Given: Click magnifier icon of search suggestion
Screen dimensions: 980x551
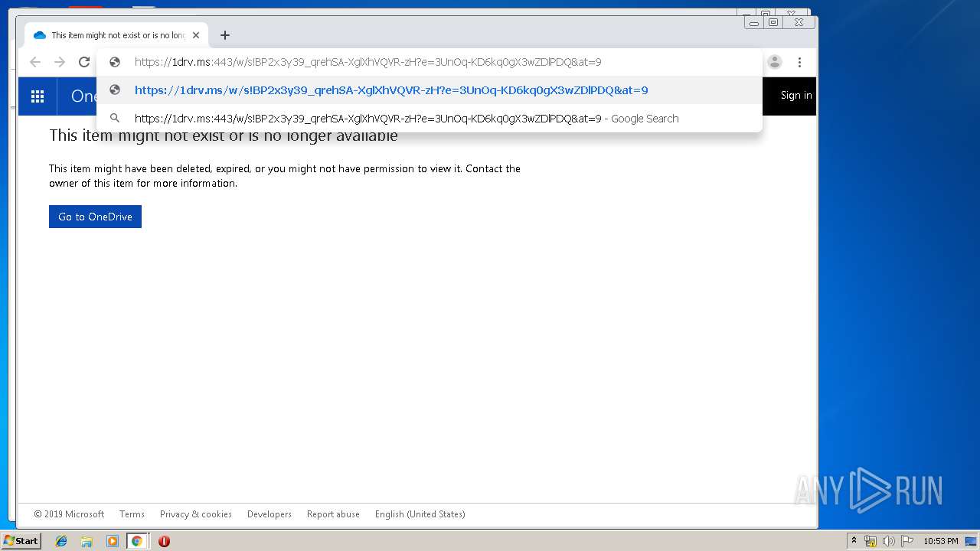Looking at the screenshot, I should (115, 119).
